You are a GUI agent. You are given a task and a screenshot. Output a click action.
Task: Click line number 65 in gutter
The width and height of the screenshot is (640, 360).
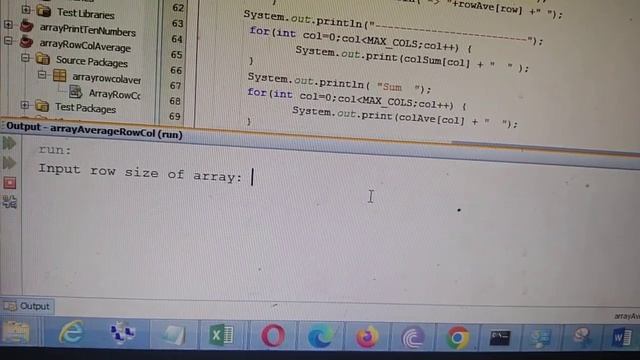(176, 55)
